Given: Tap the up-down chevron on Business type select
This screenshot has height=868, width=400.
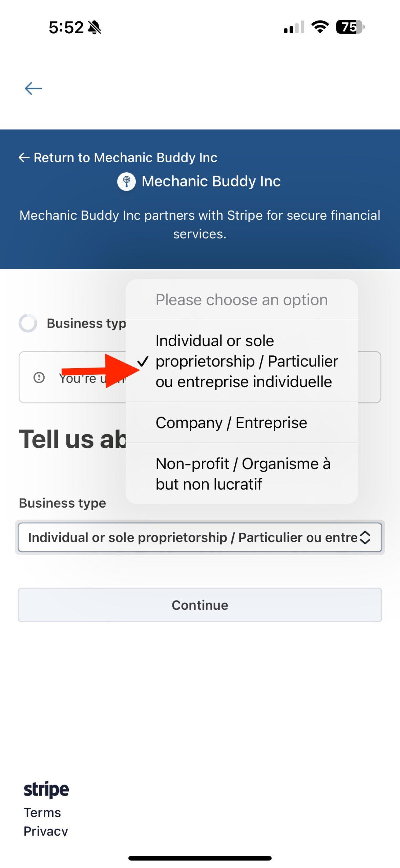Looking at the screenshot, I should tap(365, 537).
